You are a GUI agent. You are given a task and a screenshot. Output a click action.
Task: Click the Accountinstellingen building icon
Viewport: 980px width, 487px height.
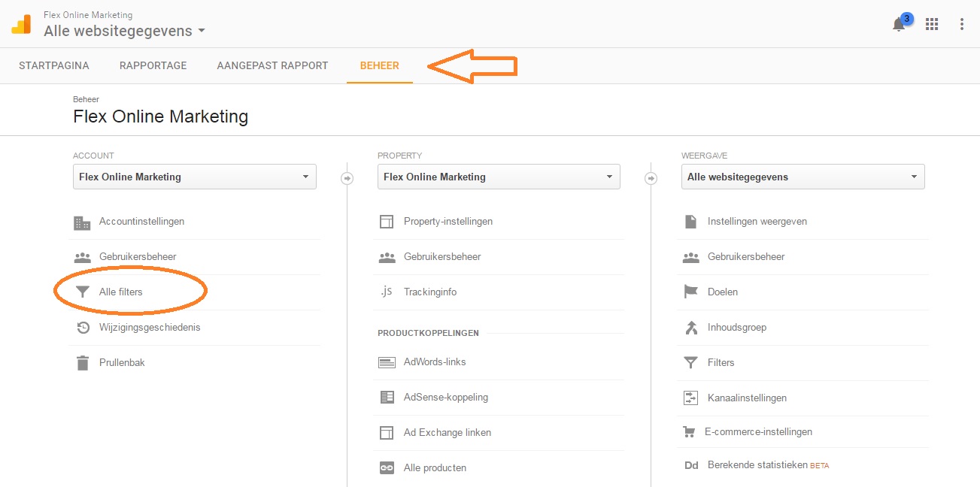click(82, 222)
